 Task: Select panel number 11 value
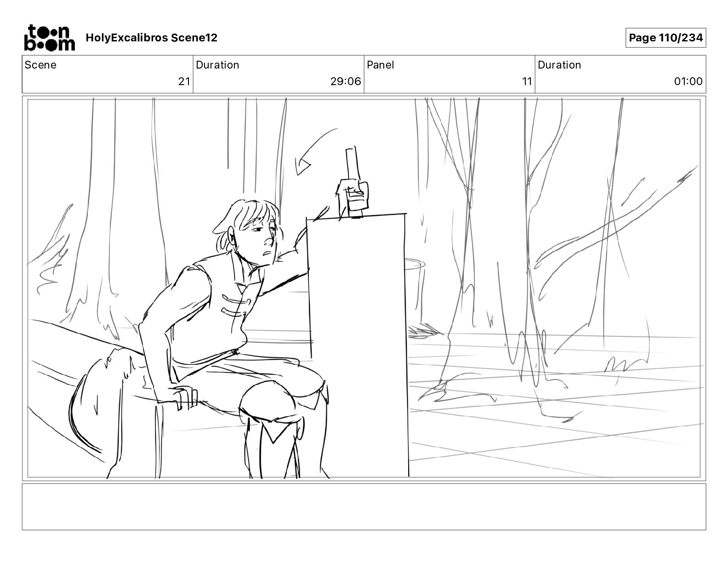tap(527, 81)
